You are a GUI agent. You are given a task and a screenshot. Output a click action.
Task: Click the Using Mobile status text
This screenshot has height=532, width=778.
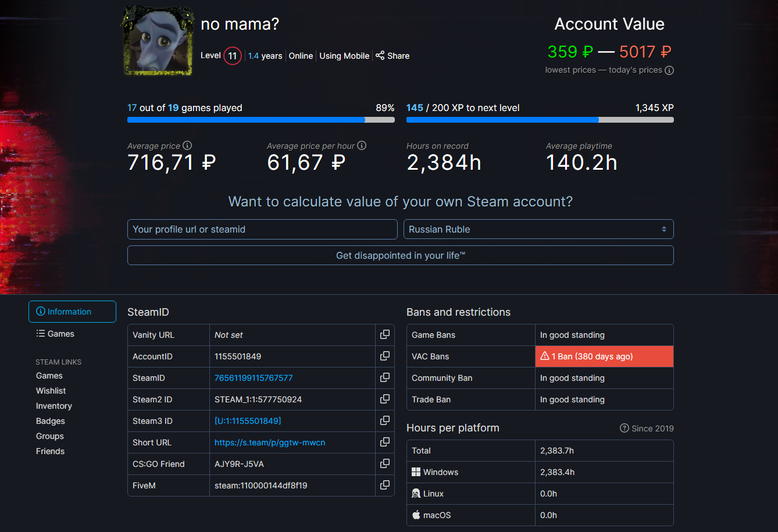[344, 56]
